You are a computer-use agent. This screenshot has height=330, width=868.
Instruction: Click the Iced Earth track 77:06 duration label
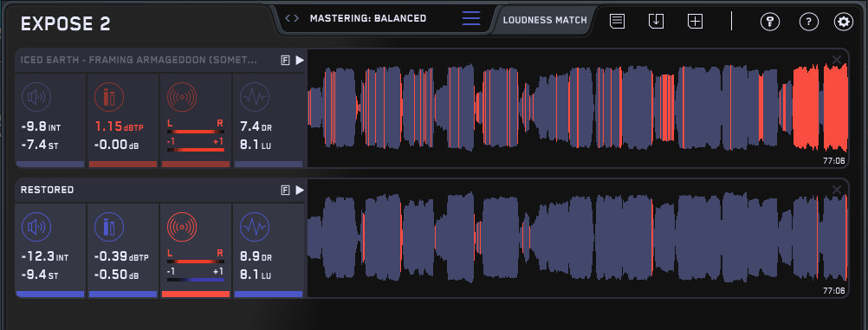(833, 160)
